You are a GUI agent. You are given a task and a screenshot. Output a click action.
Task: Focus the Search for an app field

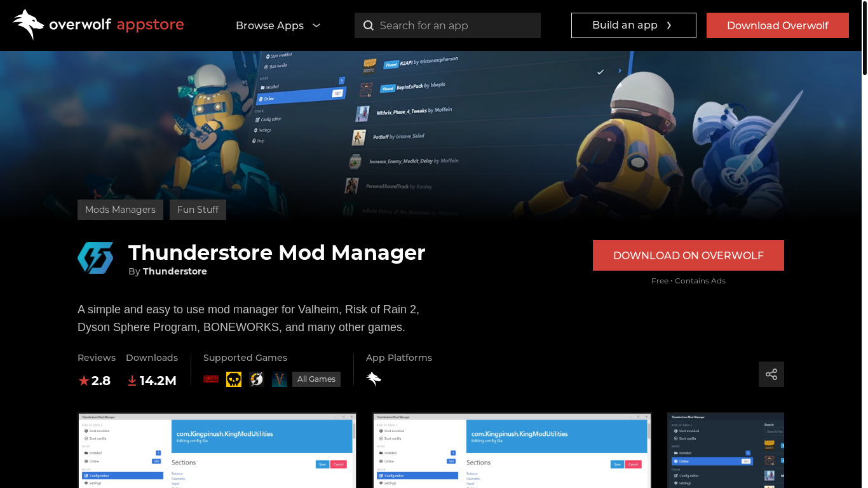[447, 25]
